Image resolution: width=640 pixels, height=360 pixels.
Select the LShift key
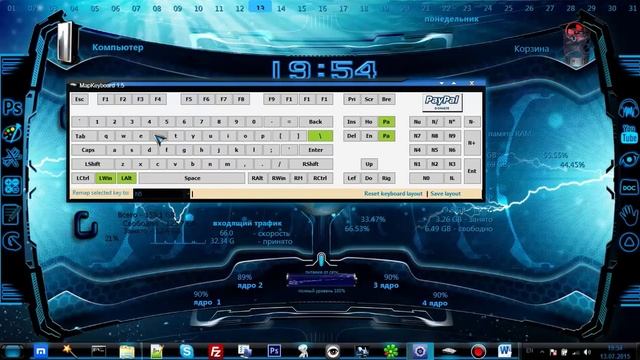(x=93, y=164)
